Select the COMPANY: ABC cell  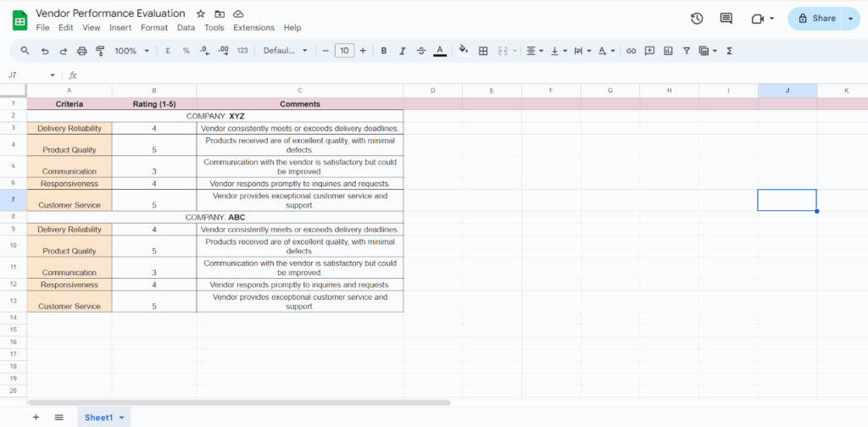[x=214, y=218]
